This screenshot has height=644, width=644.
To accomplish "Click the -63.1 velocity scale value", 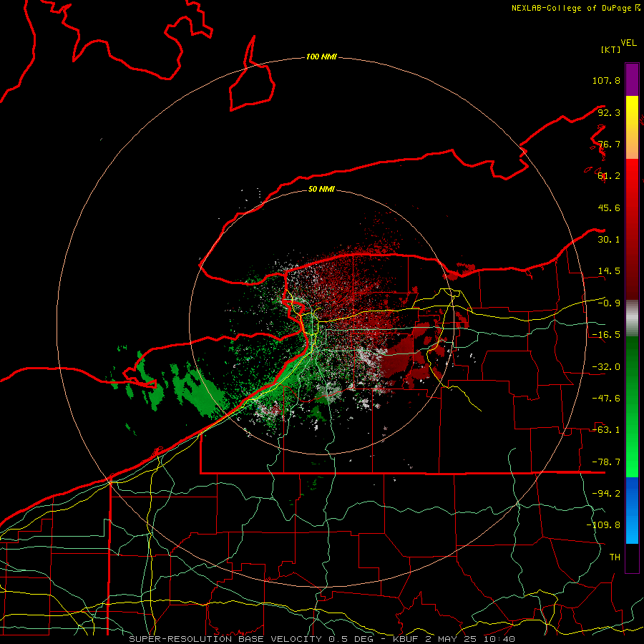I will 606,430.
